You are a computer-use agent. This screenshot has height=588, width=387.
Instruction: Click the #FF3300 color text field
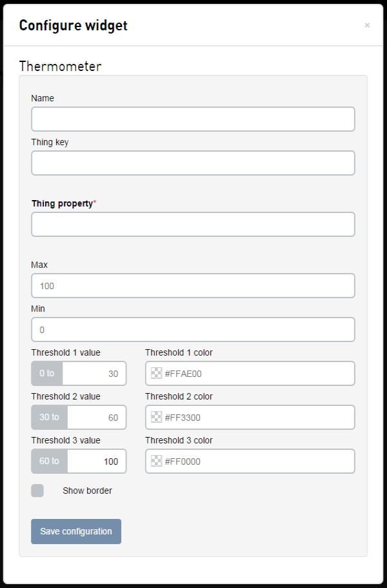pos(258,418)
